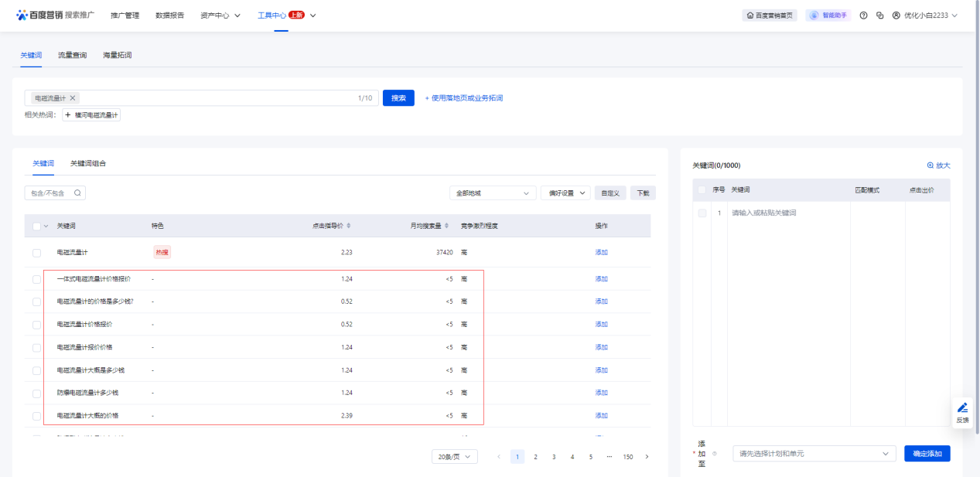Toggle select-all checkbox in keyword table header
Viewport: 980px width, 477px height.
coord(36,227)
